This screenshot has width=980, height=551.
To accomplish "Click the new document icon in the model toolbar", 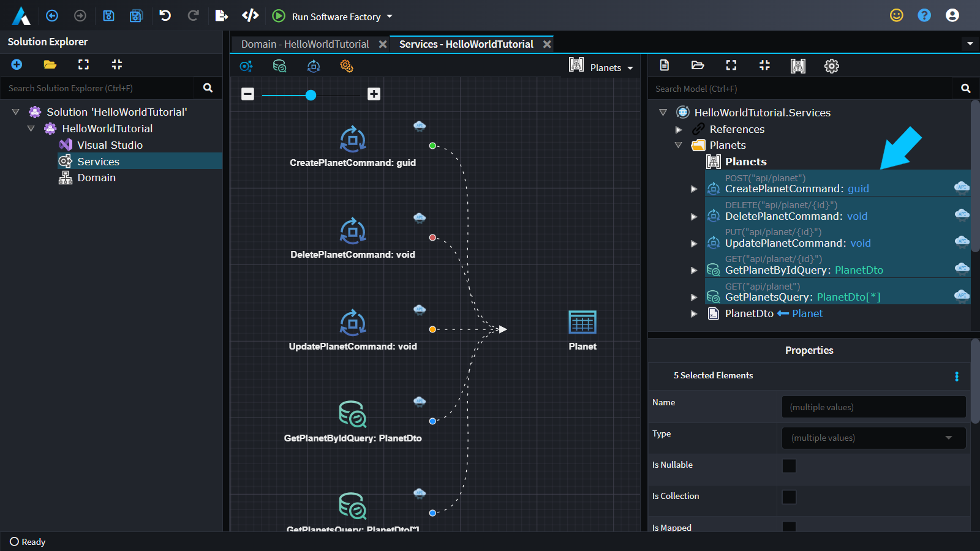I will pos(665,66).
